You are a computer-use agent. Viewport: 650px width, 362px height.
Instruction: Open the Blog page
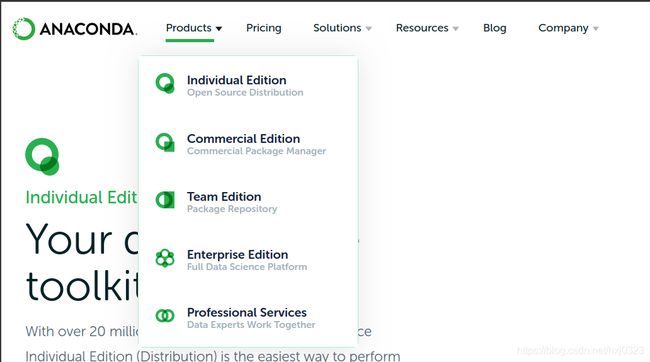495,28
